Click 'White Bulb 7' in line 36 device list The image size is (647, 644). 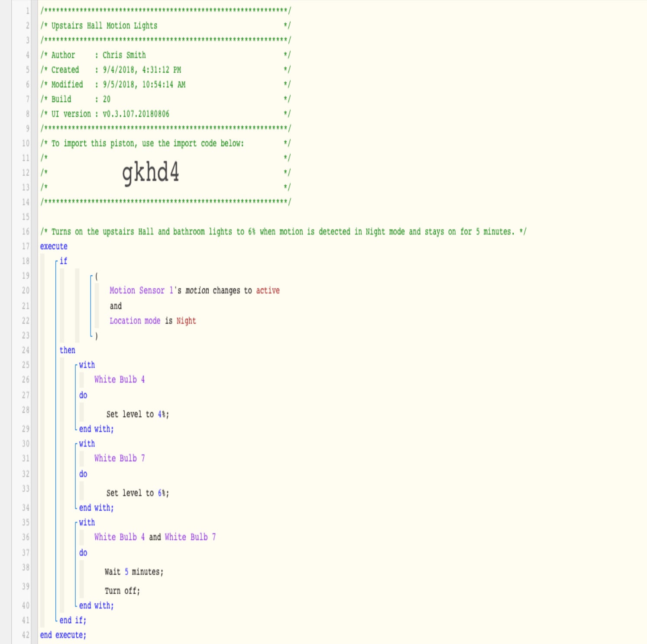(x=190, y=537)
